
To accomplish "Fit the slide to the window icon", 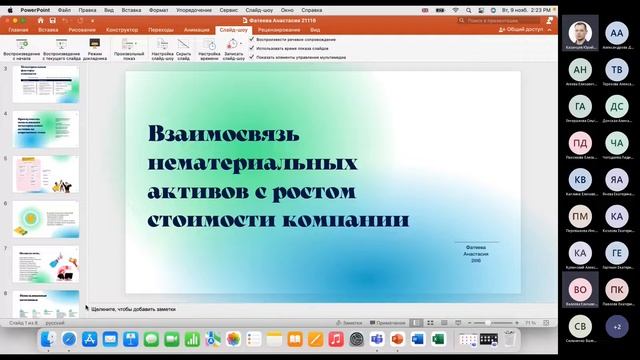I will (x=547, y=323).
